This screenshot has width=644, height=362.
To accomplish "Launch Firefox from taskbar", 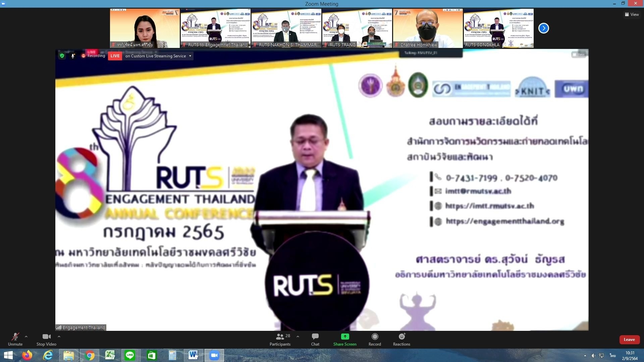I will [x=27, y=355].
